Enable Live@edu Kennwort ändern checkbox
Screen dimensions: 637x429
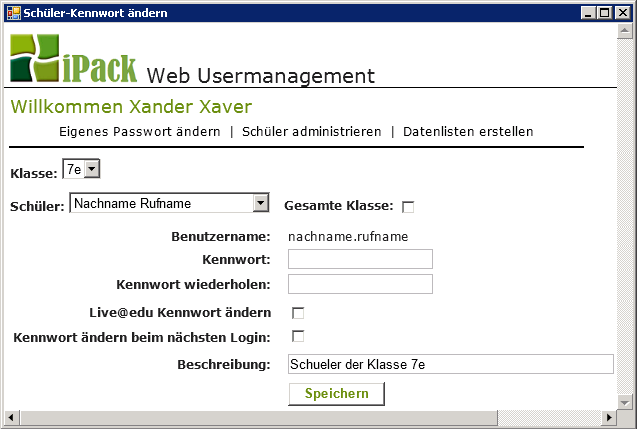(298, 313)
